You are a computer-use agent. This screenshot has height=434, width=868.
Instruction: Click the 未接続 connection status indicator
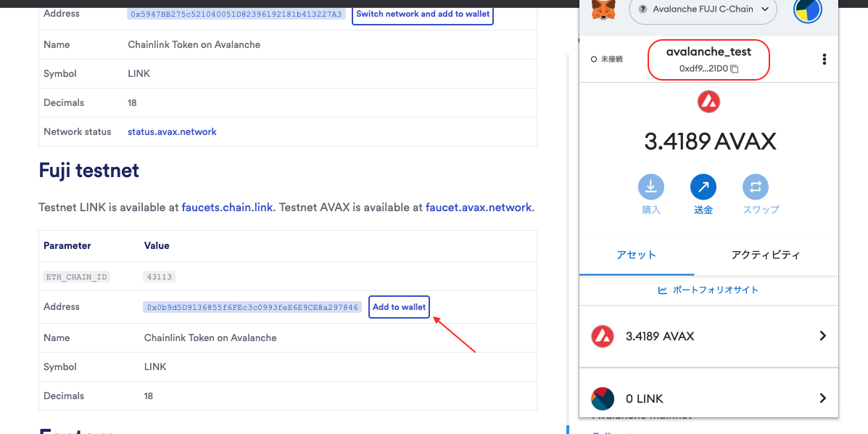point(607,59)
